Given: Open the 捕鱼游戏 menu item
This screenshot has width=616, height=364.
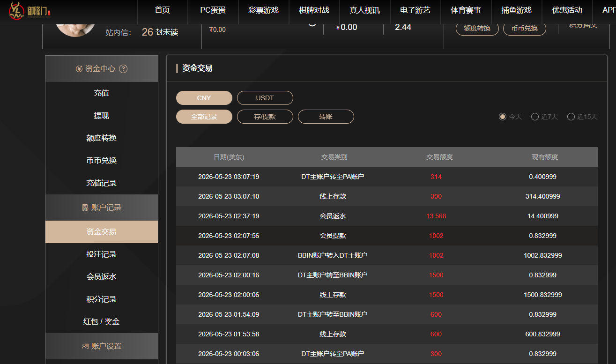Looking at the screenshot, I should pos(516,10).
